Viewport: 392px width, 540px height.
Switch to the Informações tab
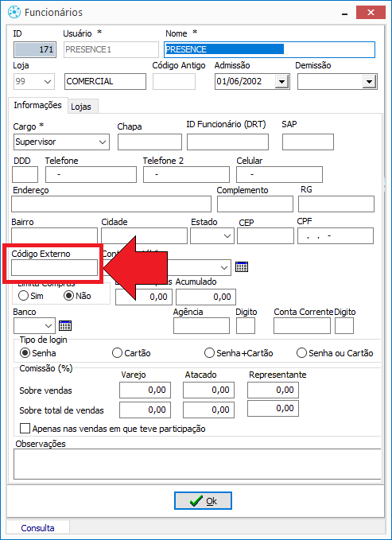37,105
